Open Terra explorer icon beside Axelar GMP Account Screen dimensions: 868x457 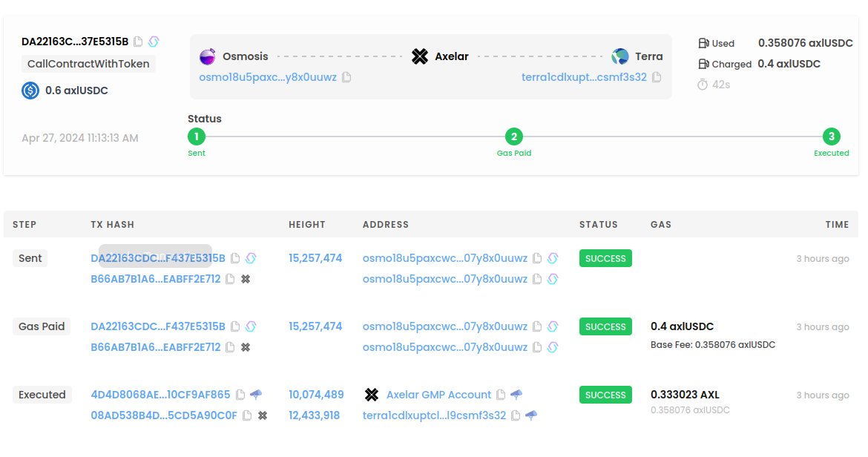coord(516,395)
